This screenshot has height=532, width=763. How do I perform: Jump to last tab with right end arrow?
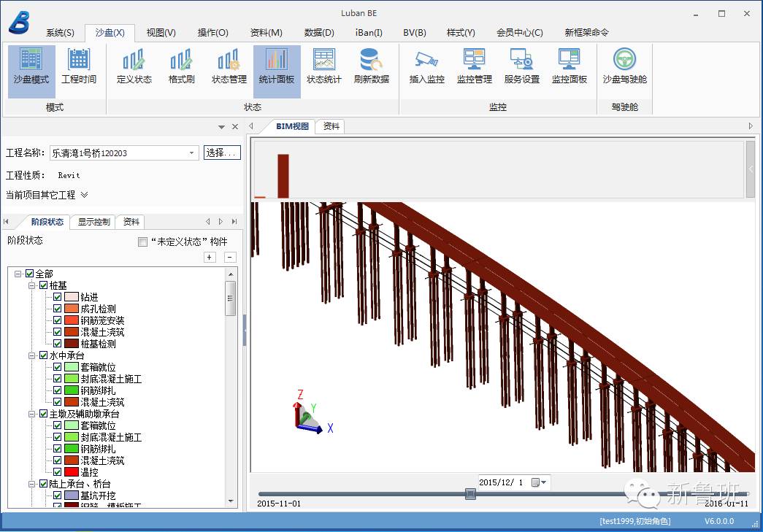234,222
